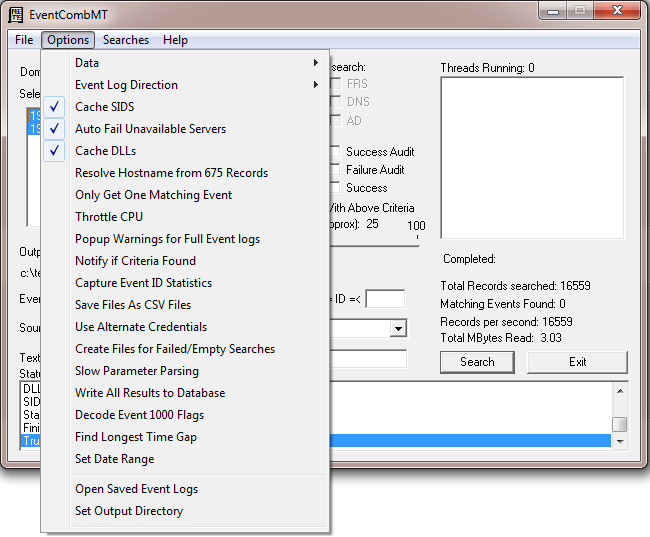
Task: Click 'Total MBytes Read: 3.03' text
Action: point(501,338)
